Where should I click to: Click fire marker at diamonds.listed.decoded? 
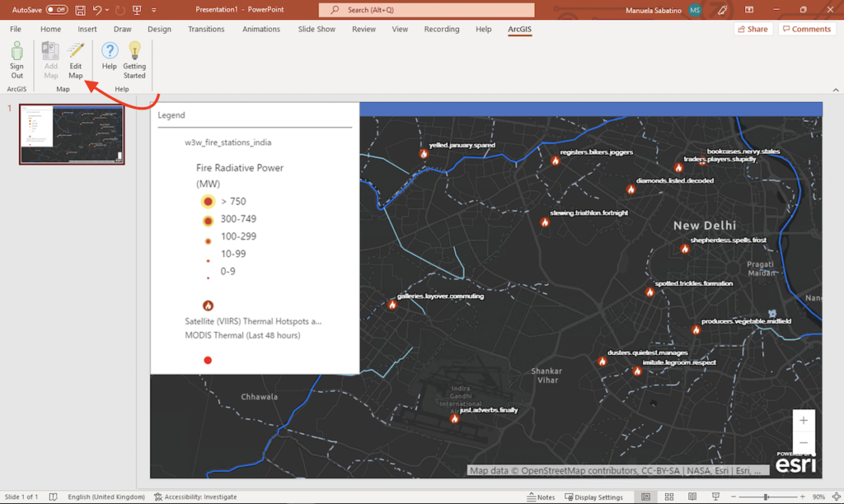point(631,189)
